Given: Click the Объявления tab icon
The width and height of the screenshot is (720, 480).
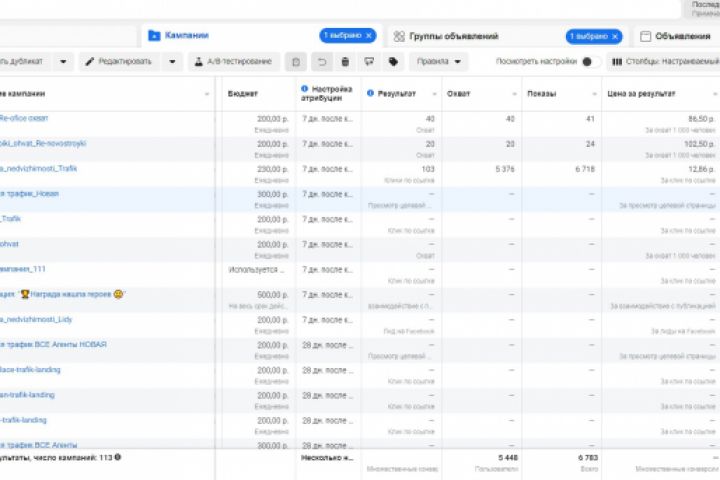Looking at the screenshot, I should pos(645,36).
